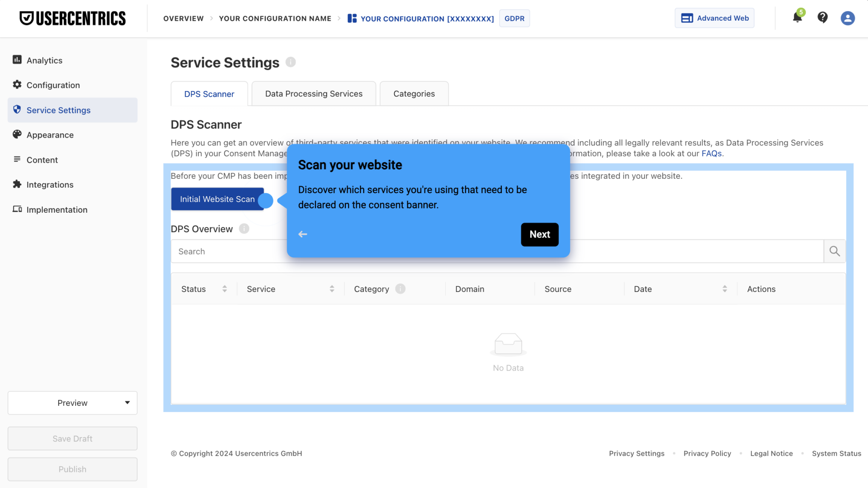Image resolution: width=868 pixels, height=488 pixels.
Task: Sort the table by the Date column
Action: coord(724,288)
